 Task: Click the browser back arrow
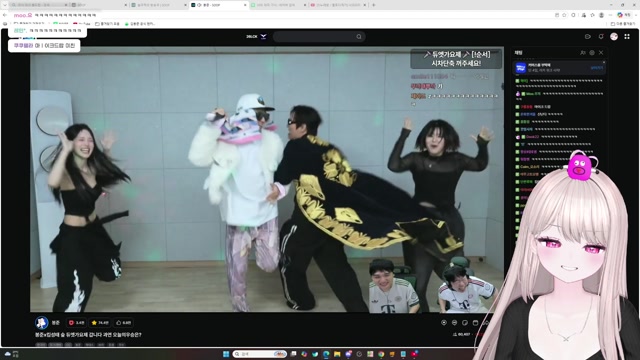pos(5,15)
